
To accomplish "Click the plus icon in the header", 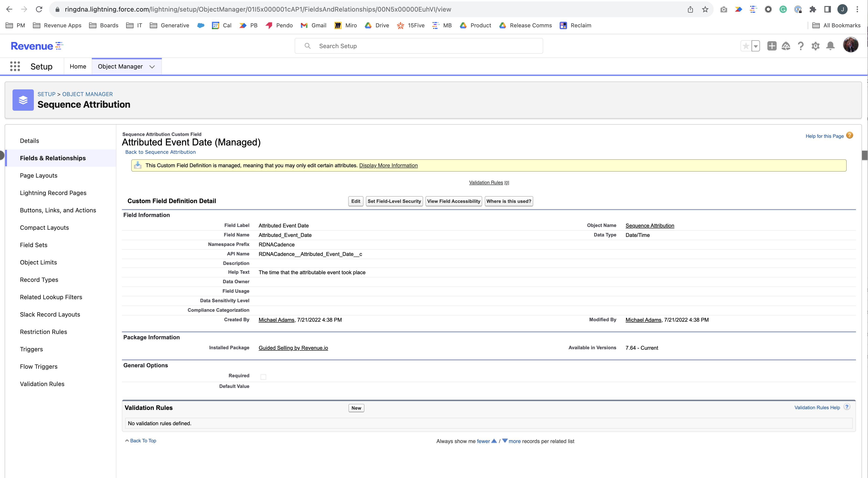I will coord(772,46).
